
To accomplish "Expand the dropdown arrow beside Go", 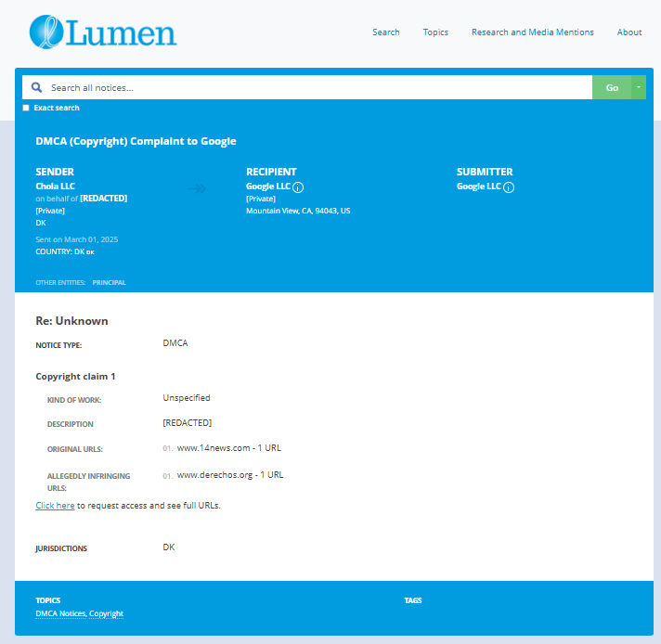I will 639,87.
